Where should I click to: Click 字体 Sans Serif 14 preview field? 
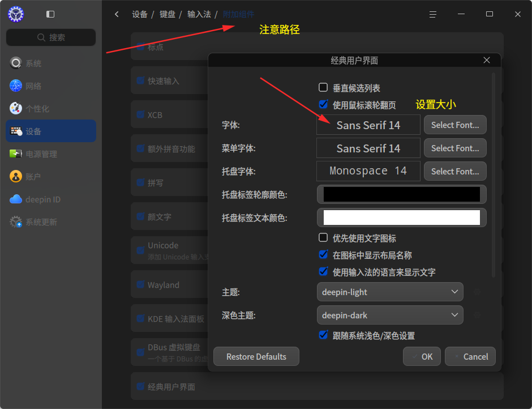point(368,125)
